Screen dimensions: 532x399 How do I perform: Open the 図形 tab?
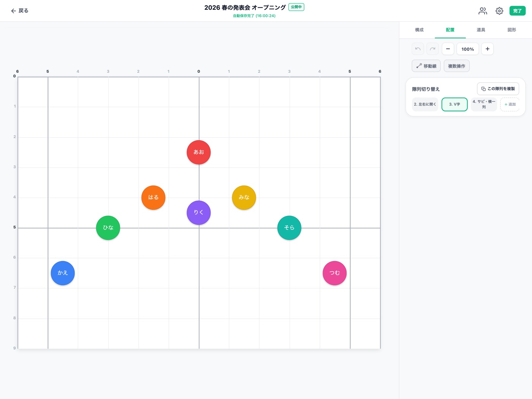tap(511, 30)
